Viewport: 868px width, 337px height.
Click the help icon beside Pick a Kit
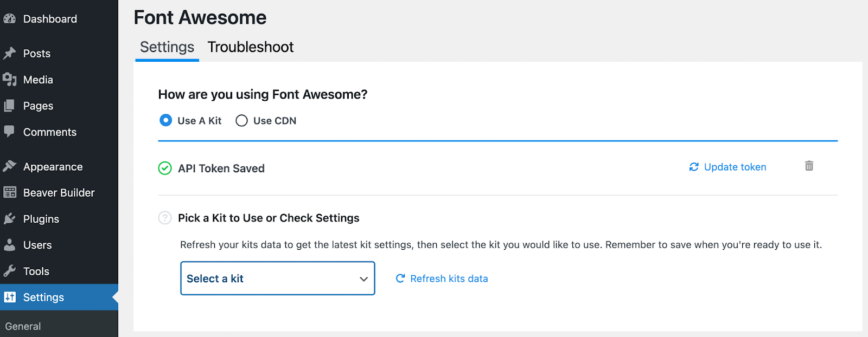click(165, 218)
